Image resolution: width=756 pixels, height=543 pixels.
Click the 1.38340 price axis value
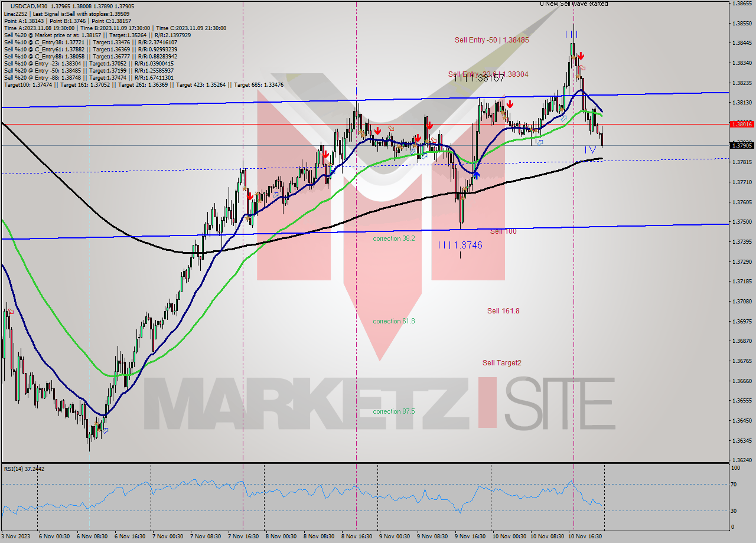(742, 63)
